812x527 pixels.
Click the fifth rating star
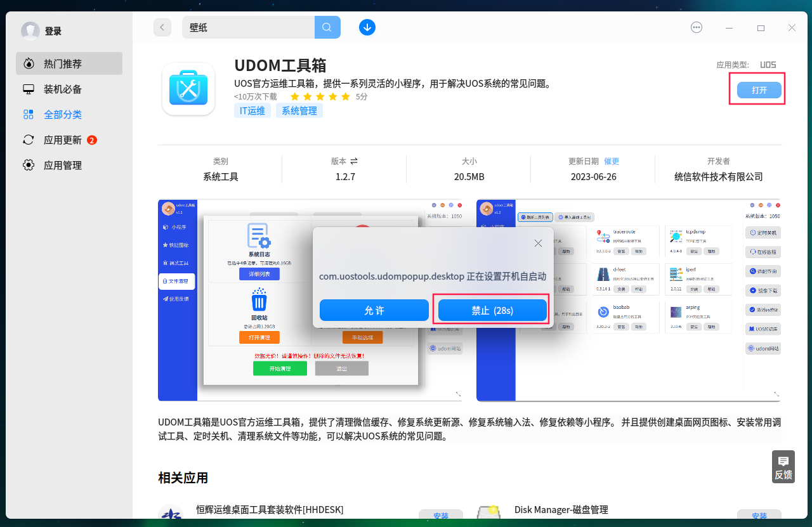(x=345, y=96)
